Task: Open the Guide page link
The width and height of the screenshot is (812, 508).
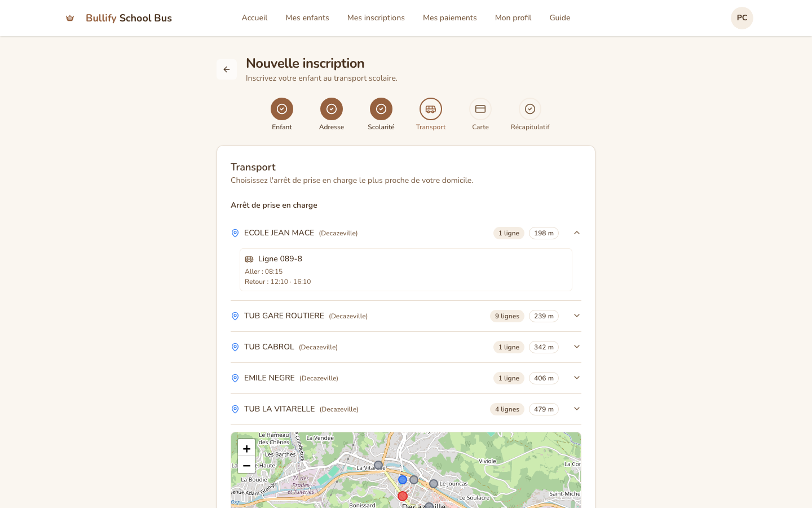Action: tap(560, 18)
